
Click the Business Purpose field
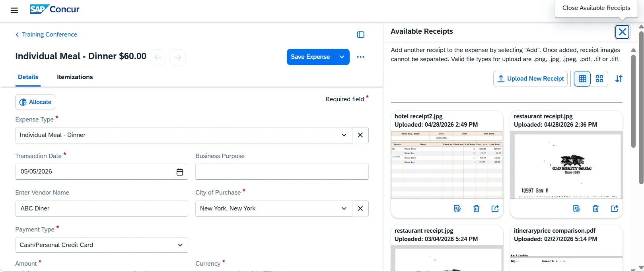[x=282, y=172]
